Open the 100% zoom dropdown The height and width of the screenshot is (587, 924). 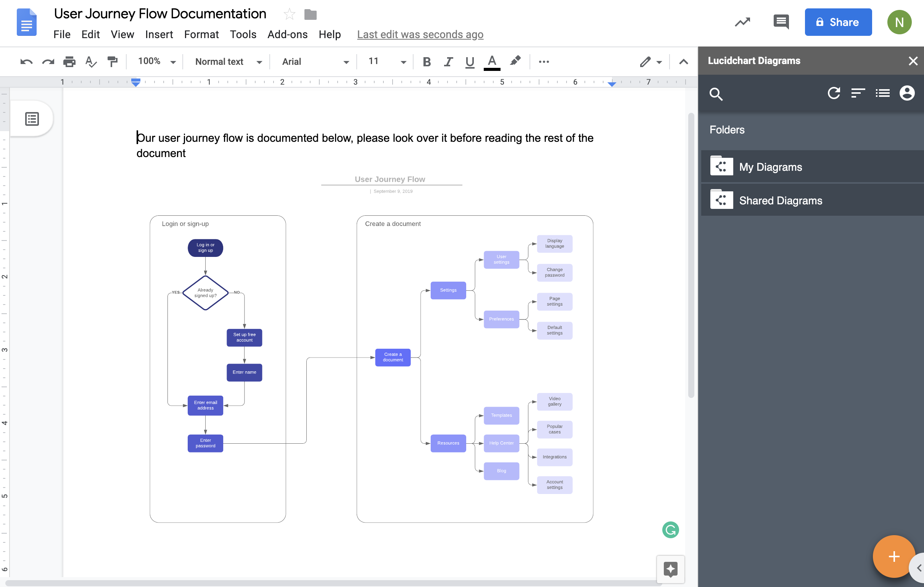point(155,61)
